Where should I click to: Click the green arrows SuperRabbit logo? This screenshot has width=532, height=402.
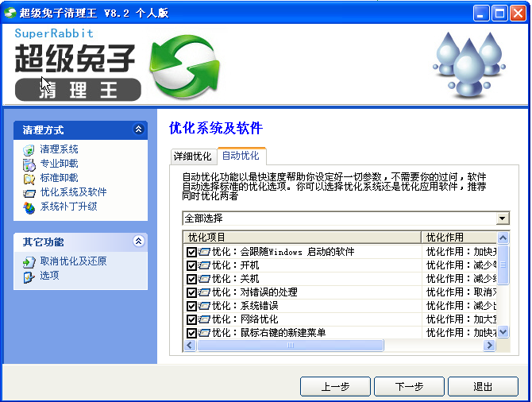[x=184, y=67]
